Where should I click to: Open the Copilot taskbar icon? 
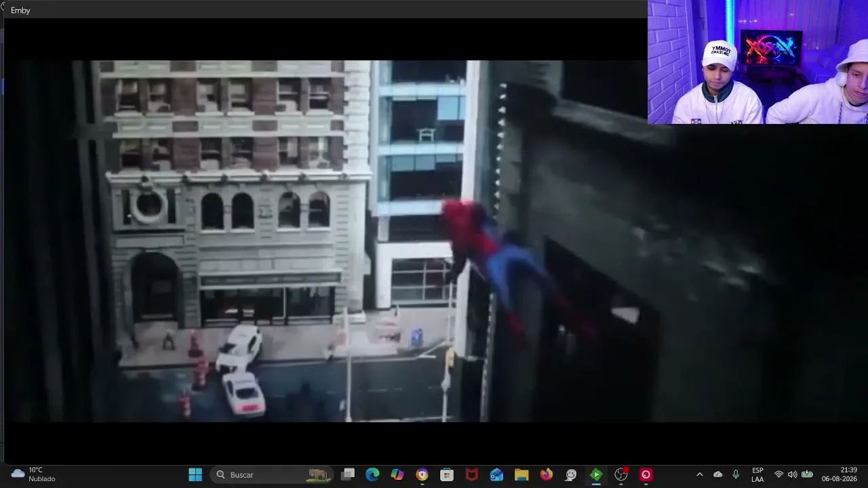(397, 474)
